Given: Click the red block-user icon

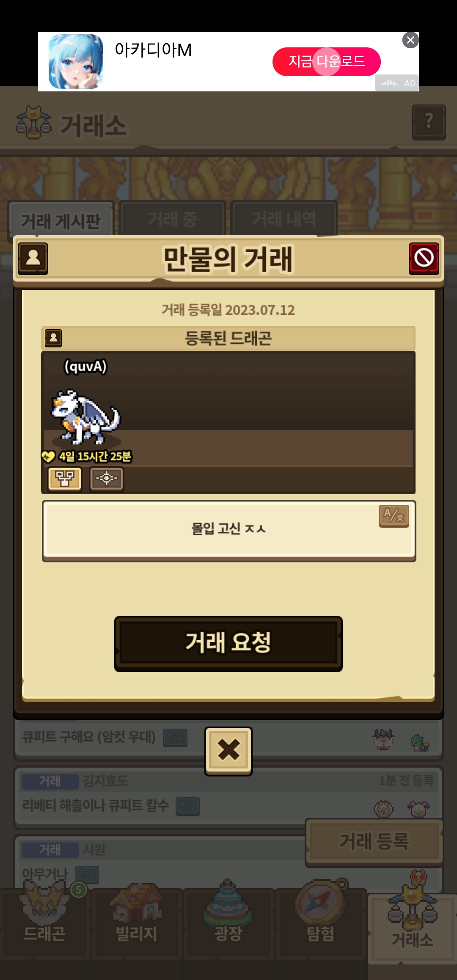Looking at the screenshot, I should click(424, 259).
